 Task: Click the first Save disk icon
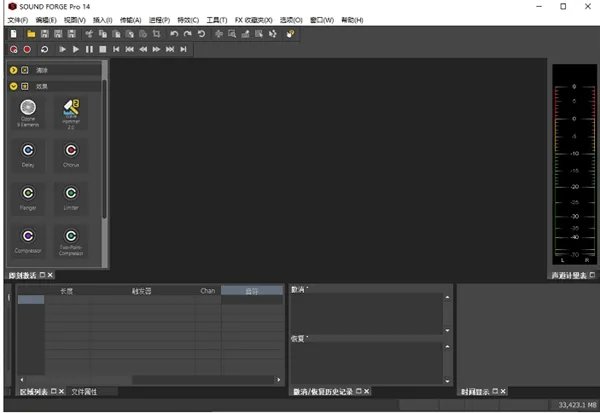(x=45, y=34)
